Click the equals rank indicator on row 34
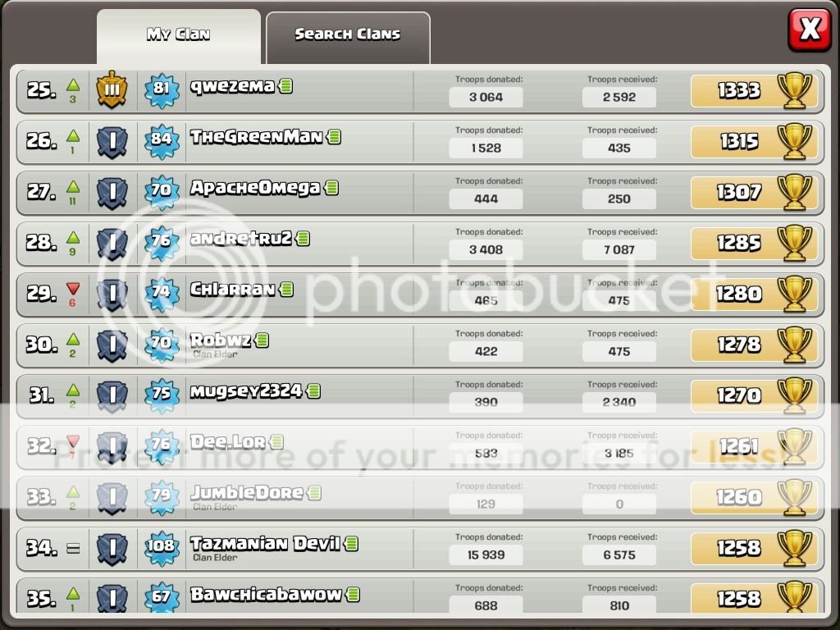The image size is (840, 630). pyautogui.click(x=73, y=548)
